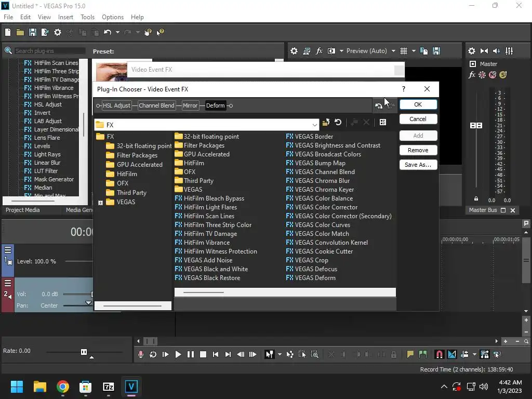Search plug-ins input field
Image resolution: width=532 pixels, height=399 pixels.
(49, 51)
